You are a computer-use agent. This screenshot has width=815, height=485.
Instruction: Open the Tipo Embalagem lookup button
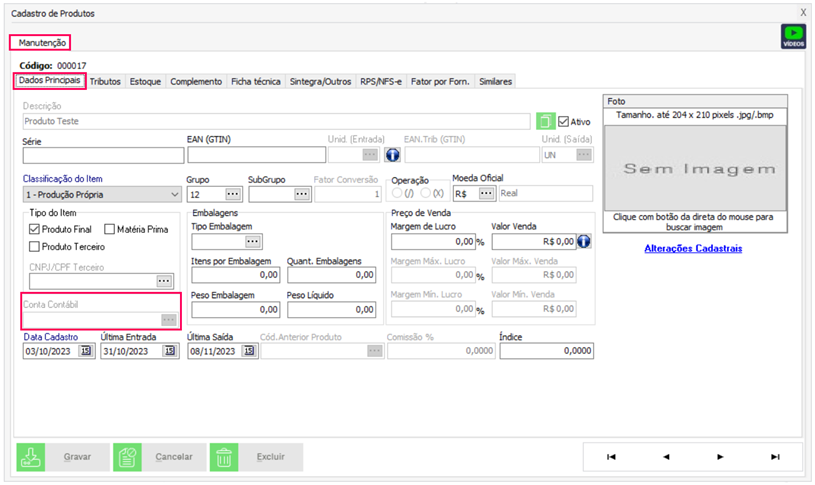pos(253,241)
